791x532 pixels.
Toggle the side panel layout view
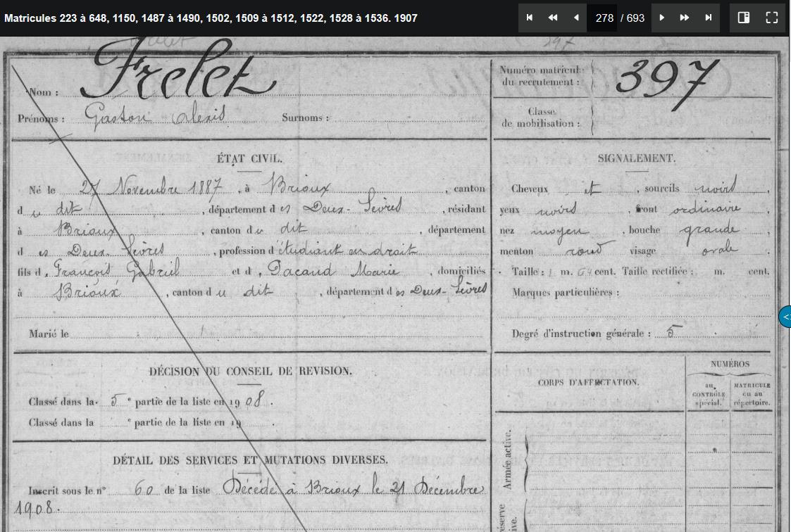coord(744,18)
